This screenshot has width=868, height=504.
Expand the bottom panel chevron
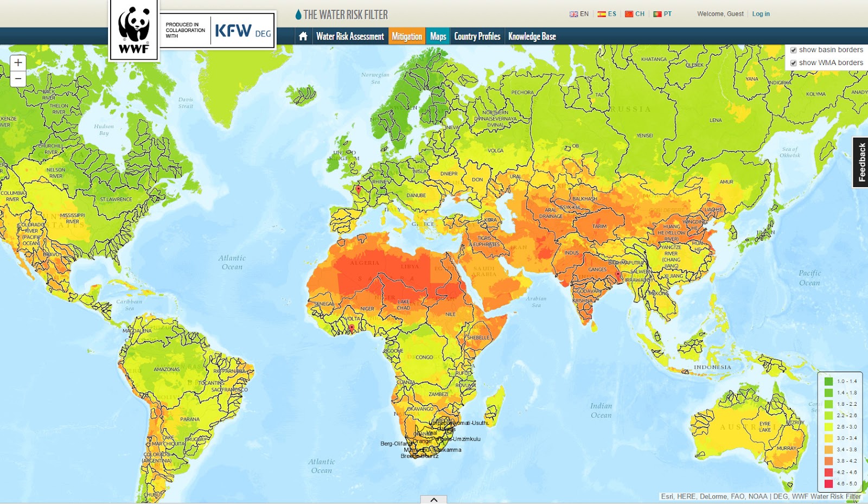(434, 500)
